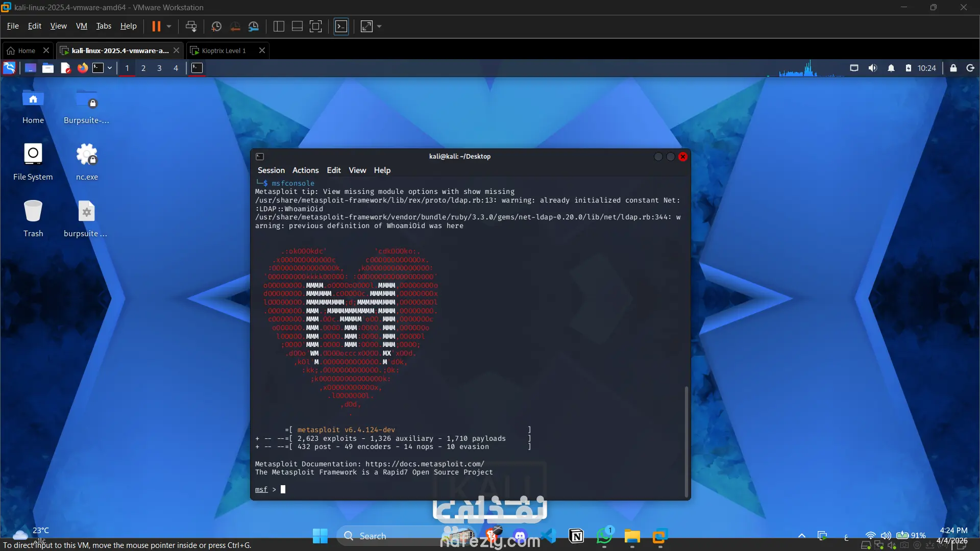This screenshot has height=551, width=980.
Task: Revert VM to previous snapshot
Action: (x=235, y=27)
